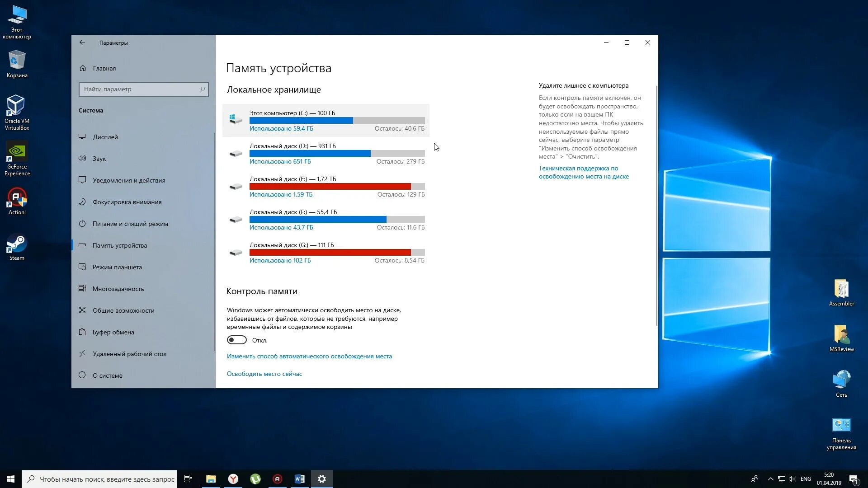Click Освободить место сейчас link
Viewport: 868px width, 488px height.
pos(264,374)
